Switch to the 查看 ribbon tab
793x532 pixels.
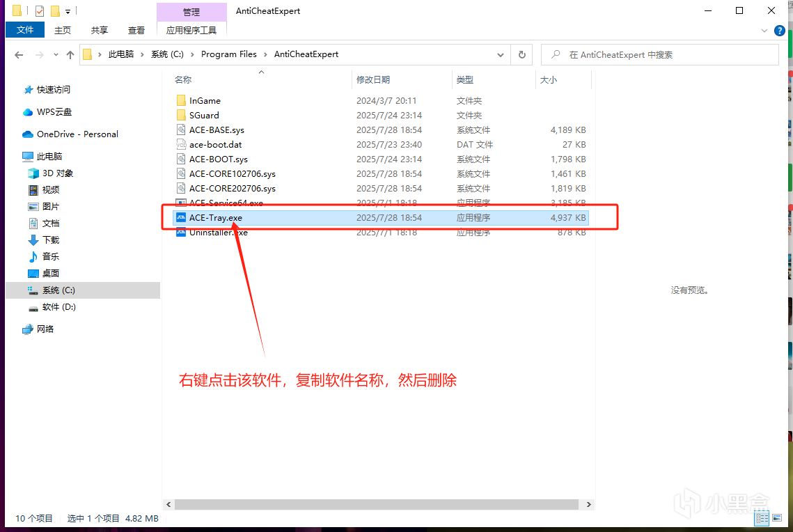coord(136,31)
